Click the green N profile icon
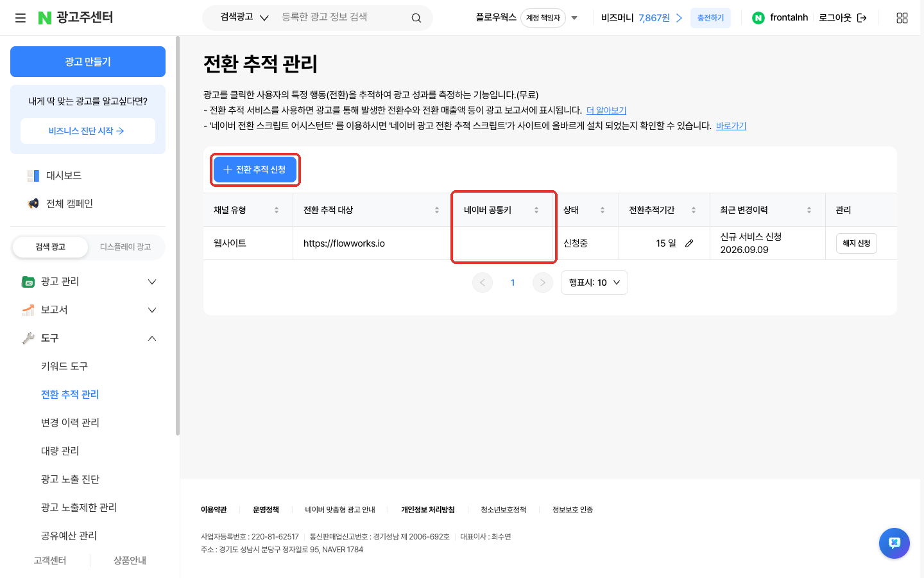Image resolution: width=924 pixels, height=578 pixels. click(758, 18)
